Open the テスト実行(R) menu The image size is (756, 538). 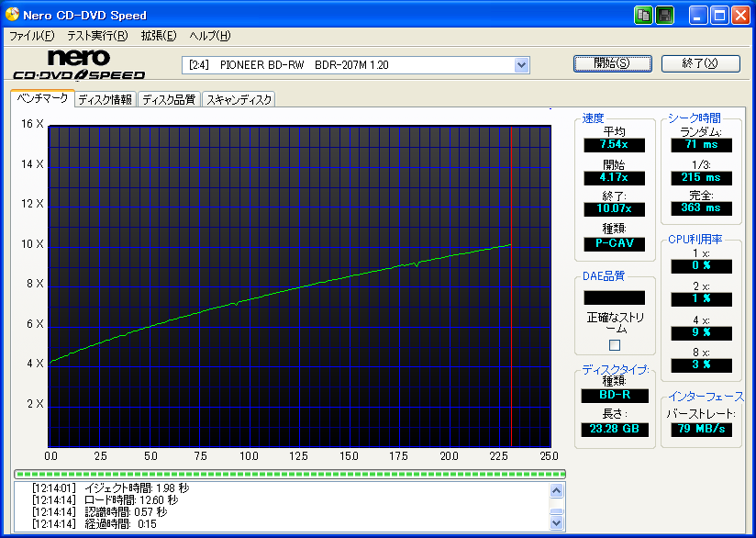click(97, 36)
